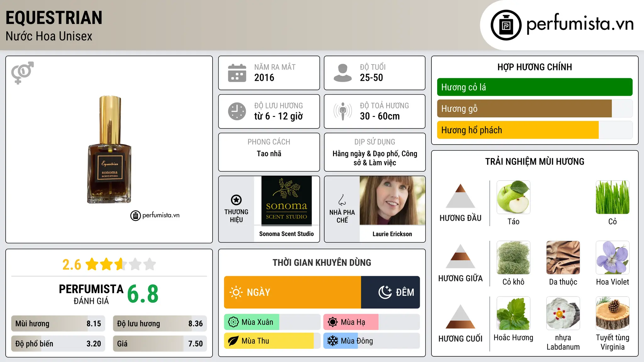The height and width of the screenshot is (362, 644).
Task: Click the Nước Hoa Unisex subtitle
Action: 49,36
